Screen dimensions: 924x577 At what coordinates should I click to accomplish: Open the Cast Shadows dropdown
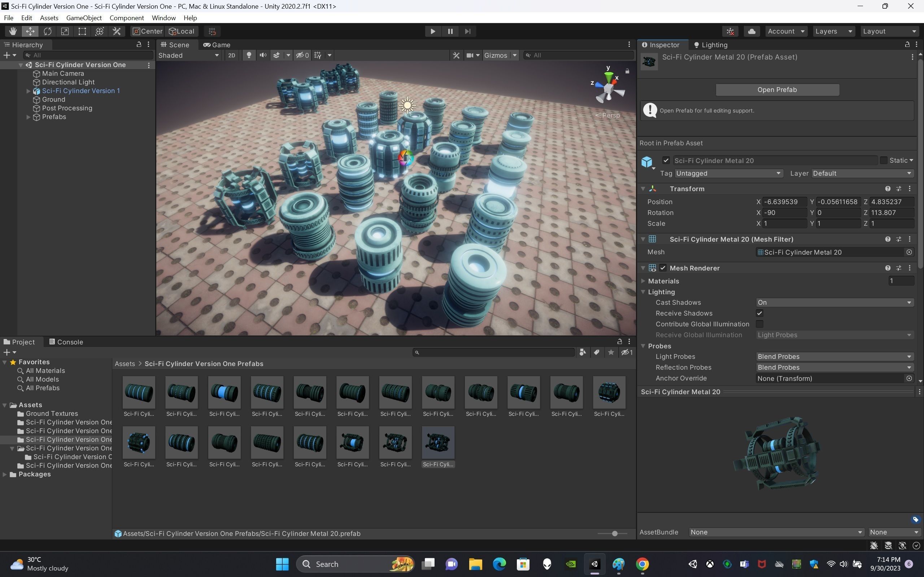pyautogui.click(x=834, y=303)
